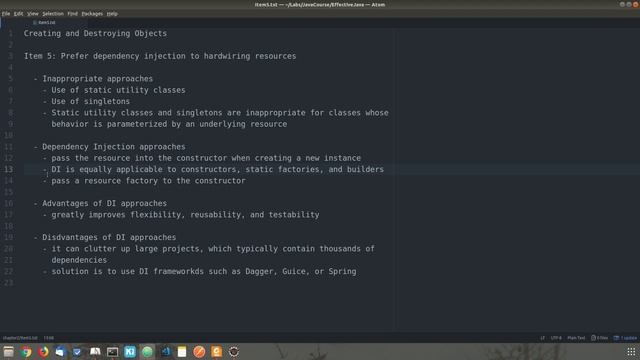Click line number 19 in the gutter

tap(9, 237)
